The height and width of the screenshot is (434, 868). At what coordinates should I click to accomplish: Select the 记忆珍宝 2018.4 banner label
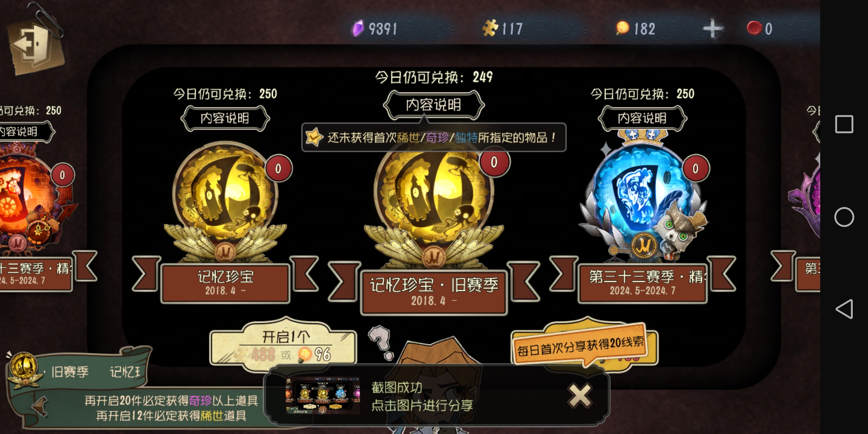pyautogui.click(x=225, y=283)
